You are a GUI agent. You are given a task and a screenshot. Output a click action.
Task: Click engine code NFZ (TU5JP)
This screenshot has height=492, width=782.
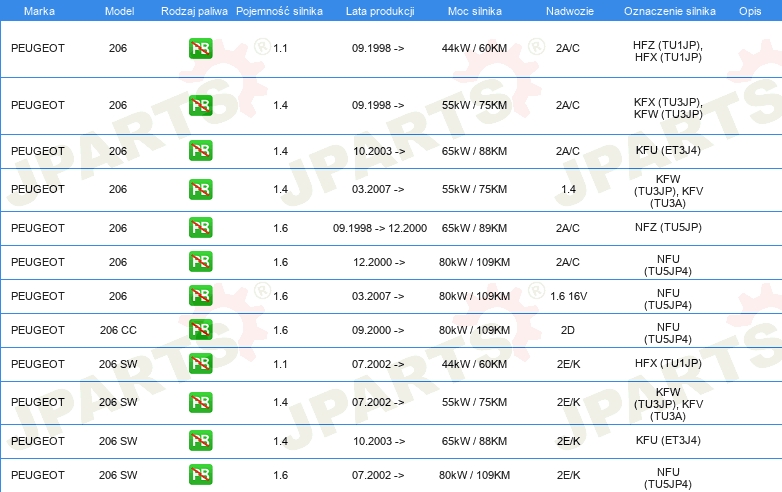point(668,227)
